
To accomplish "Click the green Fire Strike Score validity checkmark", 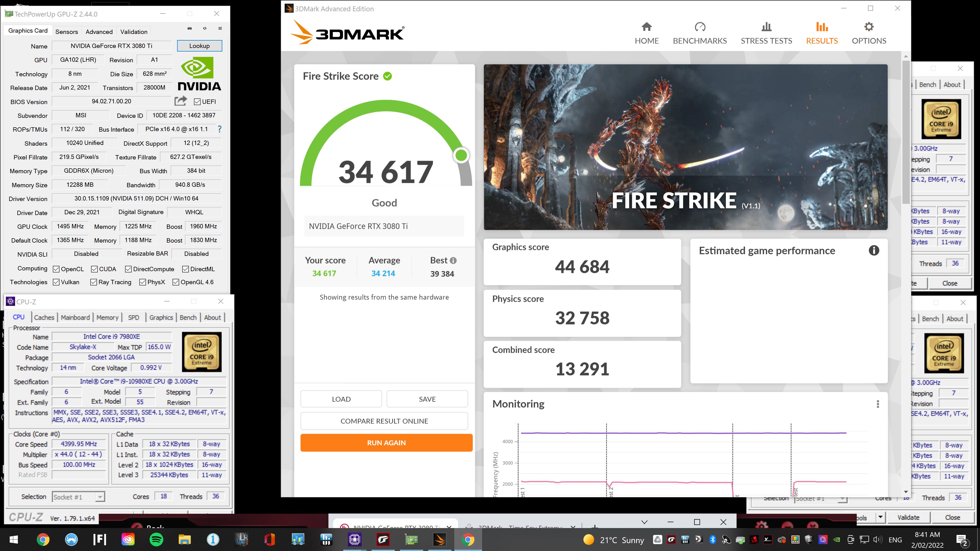I will pos(387,76).
